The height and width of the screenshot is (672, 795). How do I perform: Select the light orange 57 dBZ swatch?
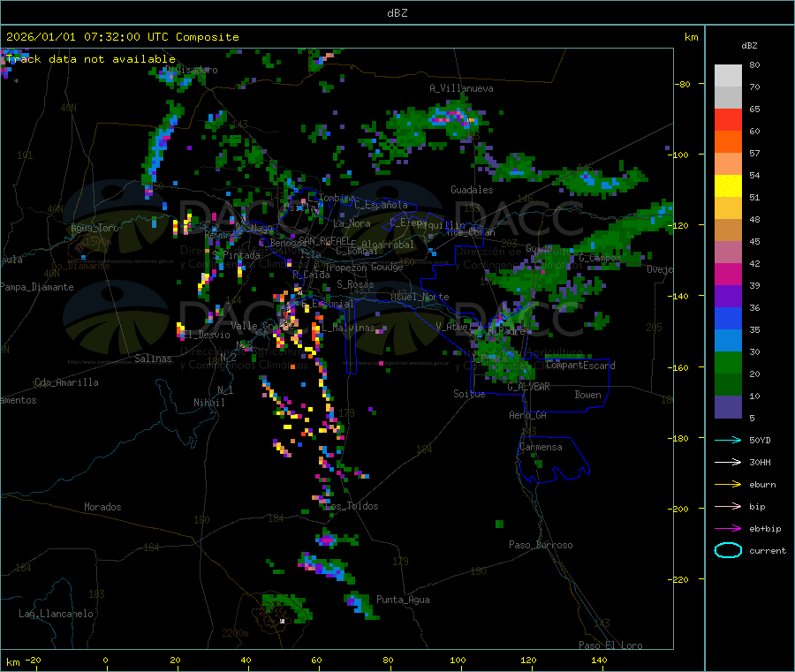[x=728, y=164]
